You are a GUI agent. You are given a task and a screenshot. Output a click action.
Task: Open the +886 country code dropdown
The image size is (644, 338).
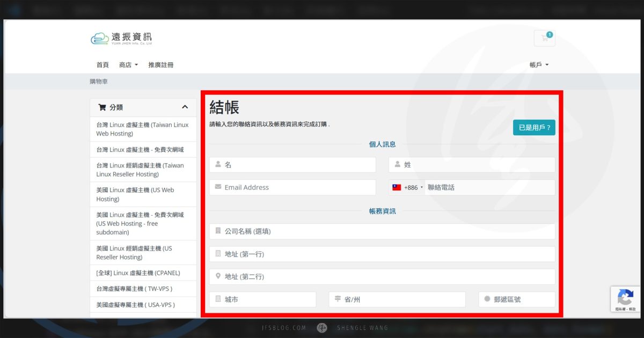[x=411, y=187]
